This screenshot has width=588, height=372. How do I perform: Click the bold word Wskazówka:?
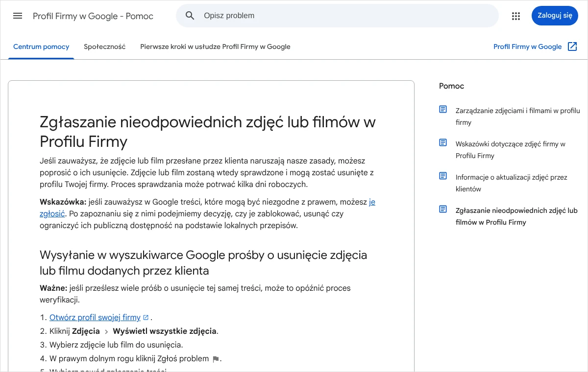pyautogui.click(x=63, y=202)
